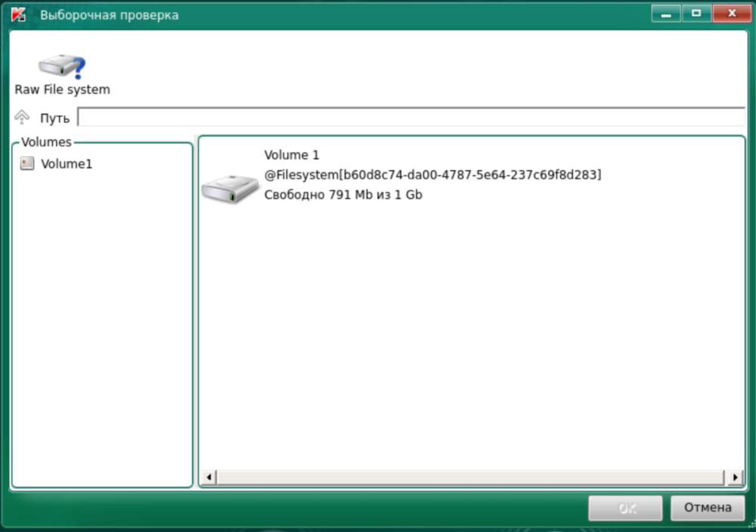This screenshot has height=532, width=756.
Task: Click the horizontal scrollbar track
Action: pyautogui.click(x=470, y=477)
